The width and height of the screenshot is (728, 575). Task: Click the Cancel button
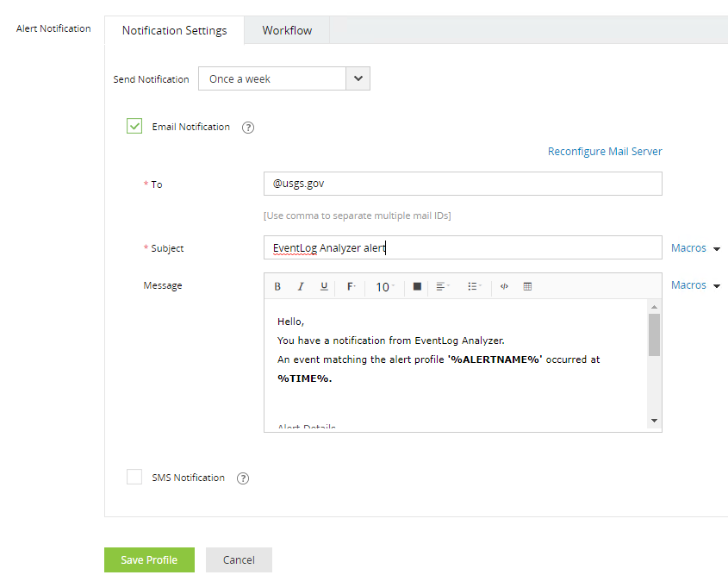click(x=239, y=559)
